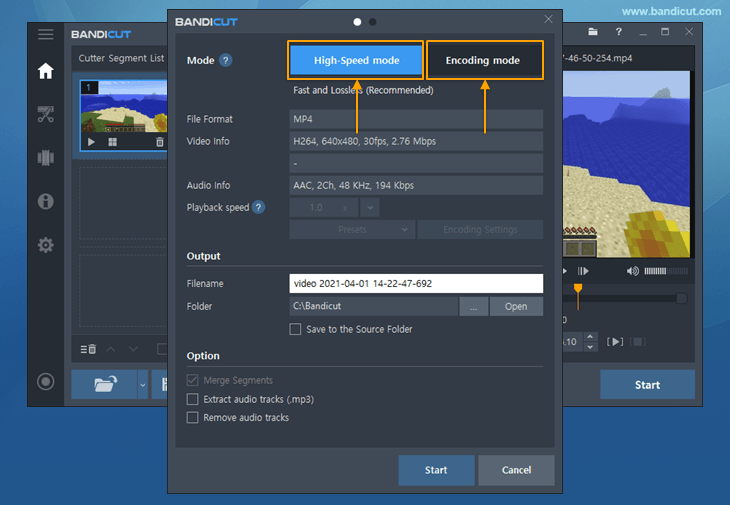The width and height of the screenshot is (730, 505).
Task: Switch to the first page dot
Action: pos(357,22)
